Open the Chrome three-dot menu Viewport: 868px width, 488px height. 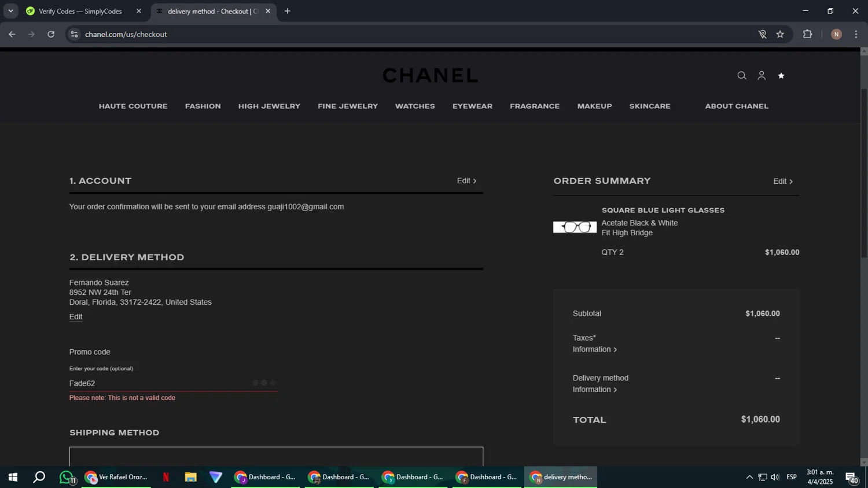(856, 34)
